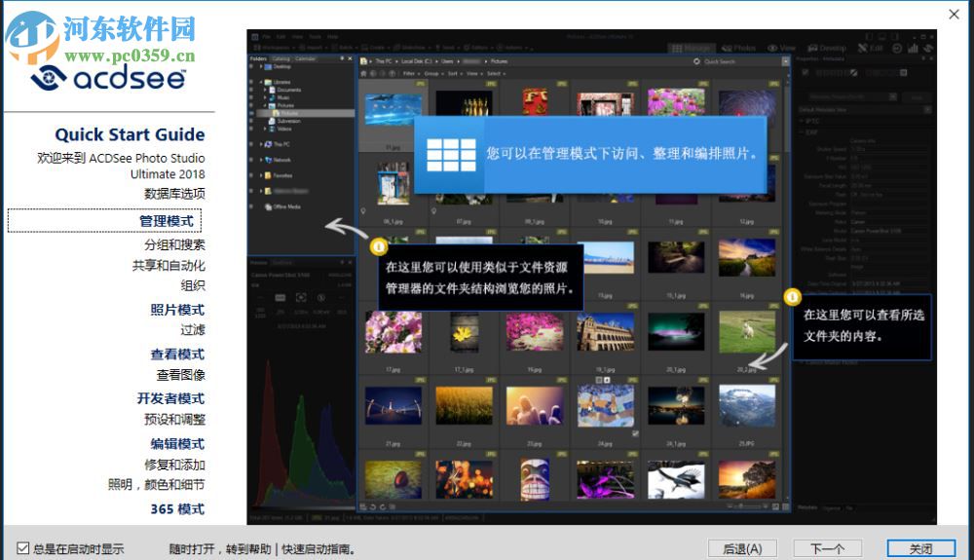Open the 过滤 topic
This screenshot has height=560, width=974.
193,329
